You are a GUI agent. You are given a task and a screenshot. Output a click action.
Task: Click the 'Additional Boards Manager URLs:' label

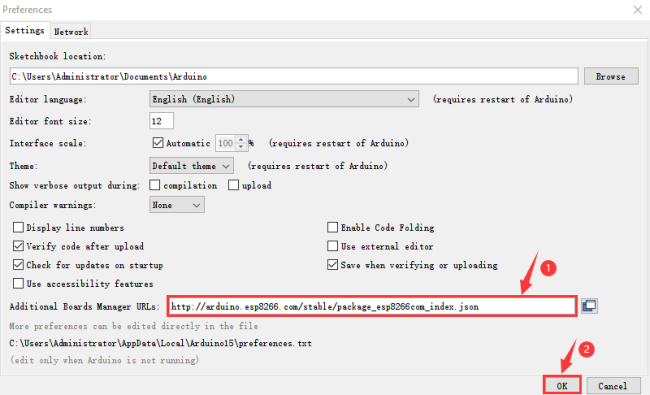84,306
